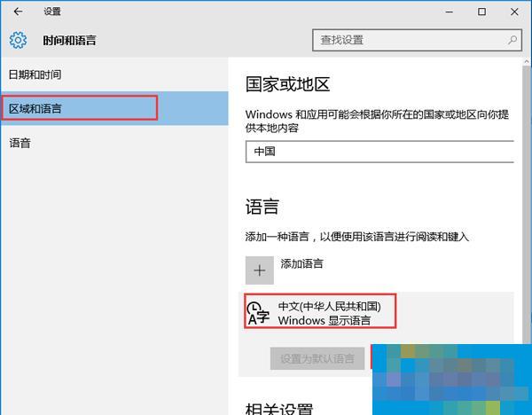Focus the 查找设置 search box
The image size is (532, 415).
(x=417, y=40)
